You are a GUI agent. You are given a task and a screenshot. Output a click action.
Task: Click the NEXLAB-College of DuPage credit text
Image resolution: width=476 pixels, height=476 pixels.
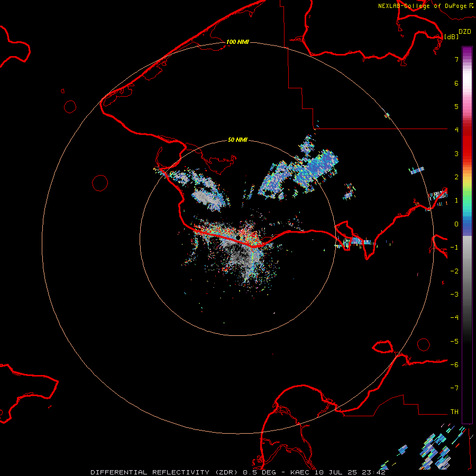tap(423, 6)
